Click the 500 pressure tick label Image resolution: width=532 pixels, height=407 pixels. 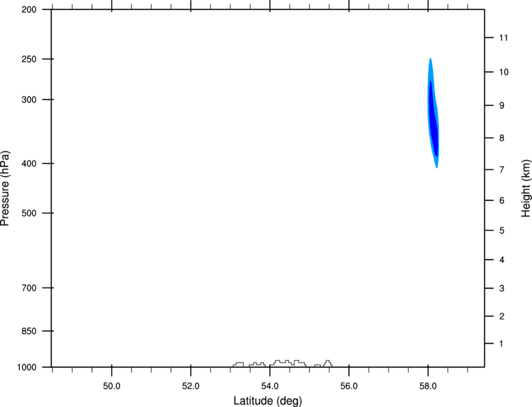tap(29, 213)
